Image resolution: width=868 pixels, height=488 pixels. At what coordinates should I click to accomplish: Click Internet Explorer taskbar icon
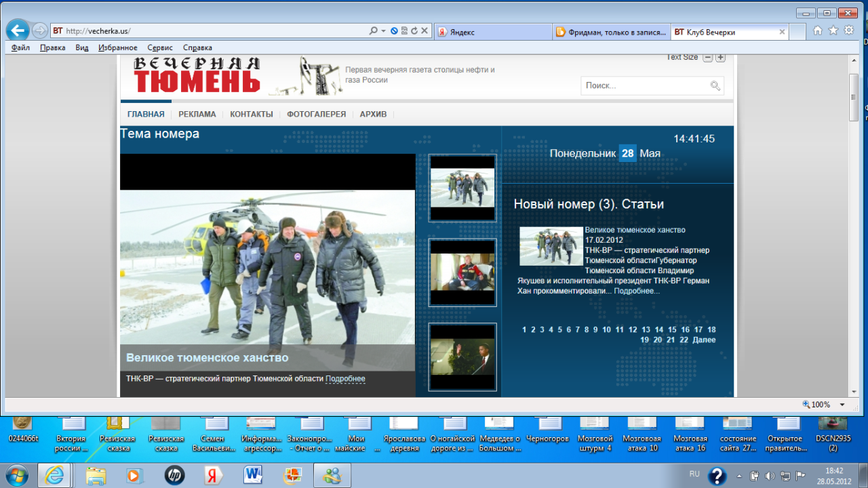pos(54,476)
